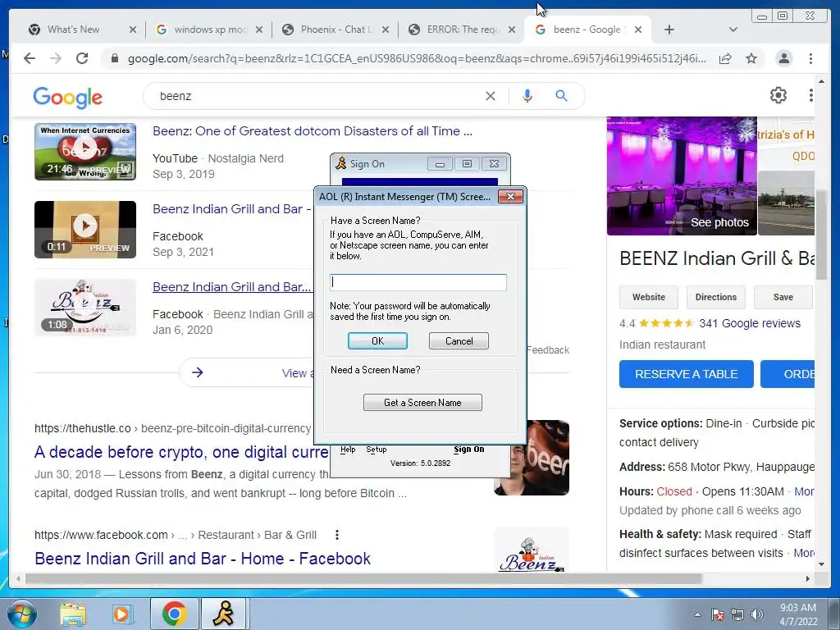This screenshot has height=630, width=840.
Task: Click the vertical scrollbar down arrow
Action: (x=821, y=564)
